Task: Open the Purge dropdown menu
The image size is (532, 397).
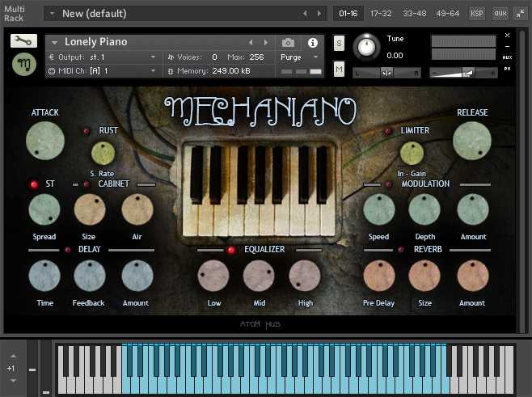Action: [299, 57]
